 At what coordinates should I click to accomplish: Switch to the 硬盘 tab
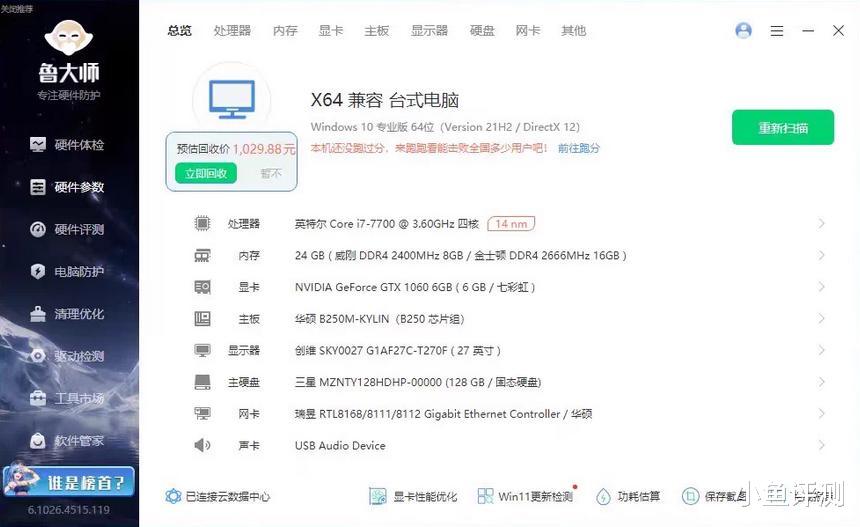coord(482,31)
